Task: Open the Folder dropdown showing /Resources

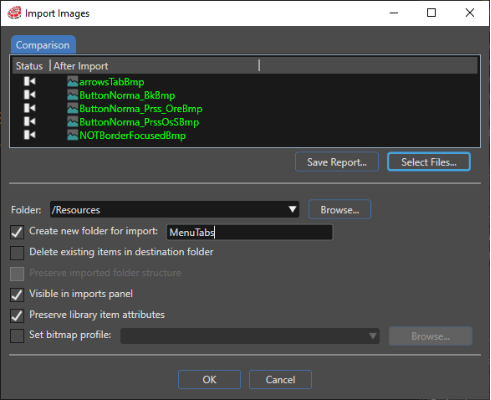Action: (x=174, y=209)
